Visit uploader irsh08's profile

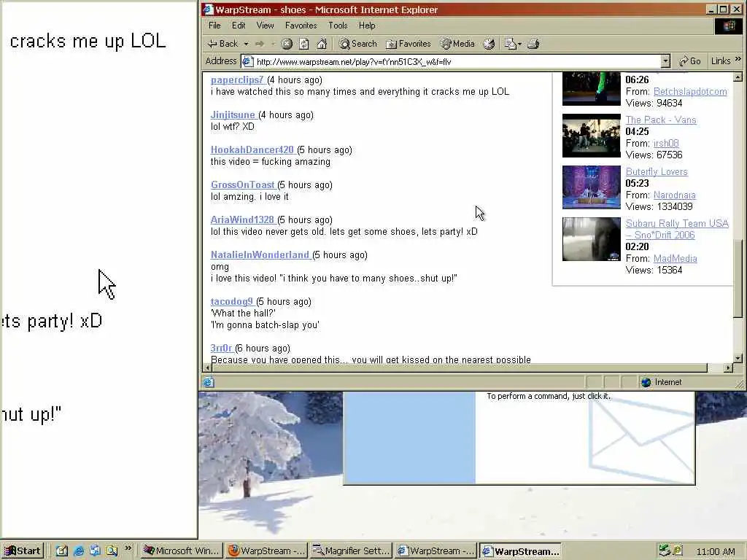666,144
